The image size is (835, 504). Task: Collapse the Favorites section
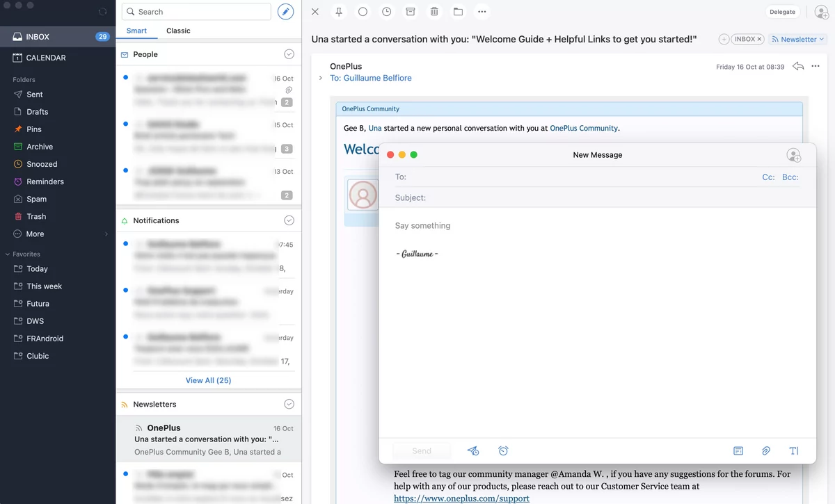pos(8,254)
